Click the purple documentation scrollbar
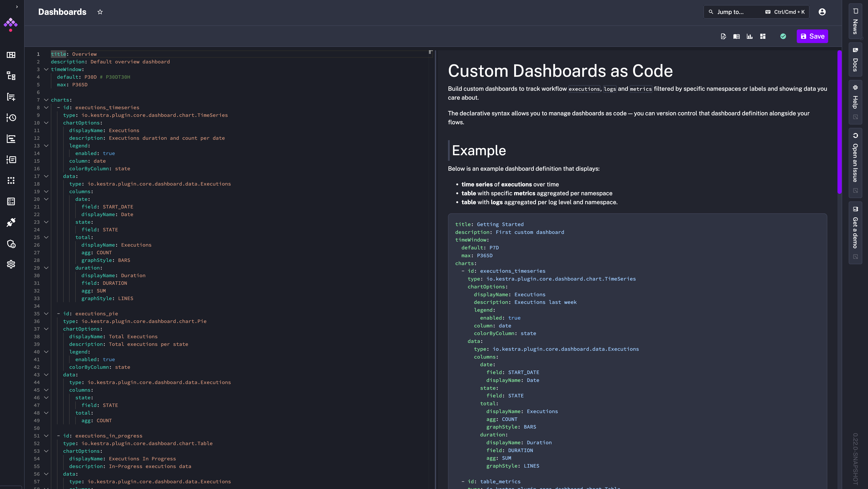This screenshot has width=868, height=489. (x=839, y=121)
